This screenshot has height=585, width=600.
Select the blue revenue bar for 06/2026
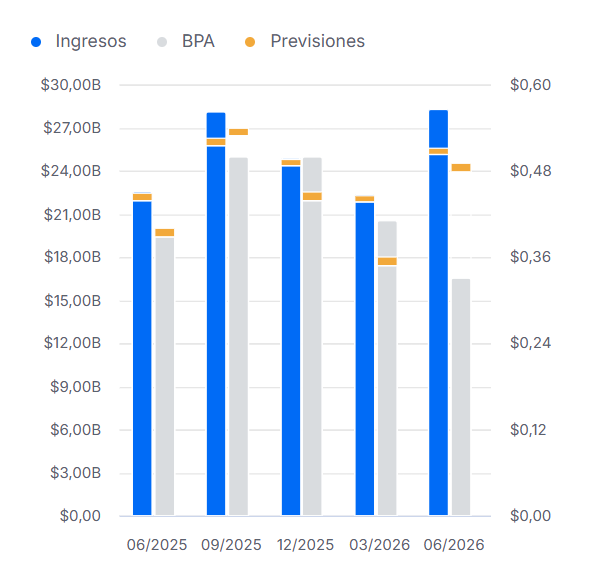[x=439, y=313]
